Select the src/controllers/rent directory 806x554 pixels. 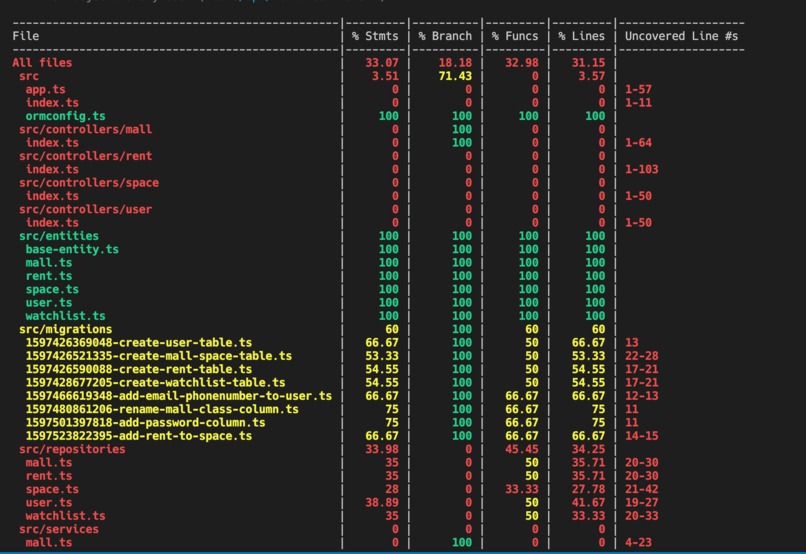pyautogui.click(x=85, y=156)
